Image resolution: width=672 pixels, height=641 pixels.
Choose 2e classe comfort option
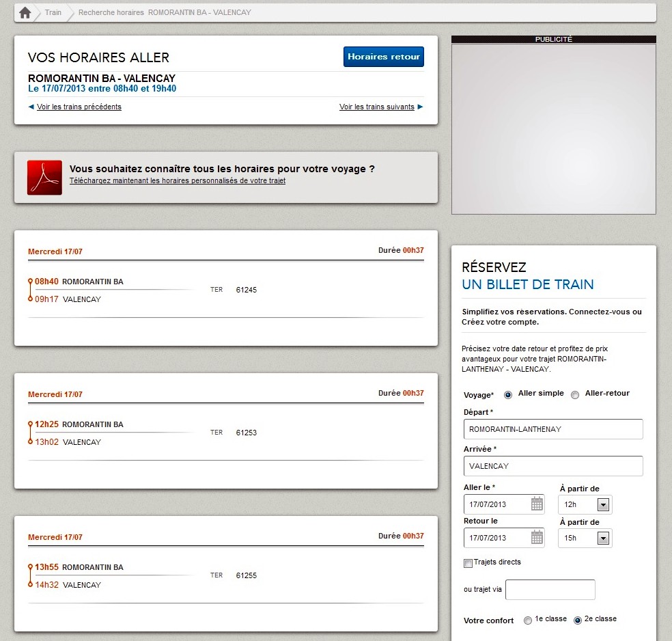[578, 620]
